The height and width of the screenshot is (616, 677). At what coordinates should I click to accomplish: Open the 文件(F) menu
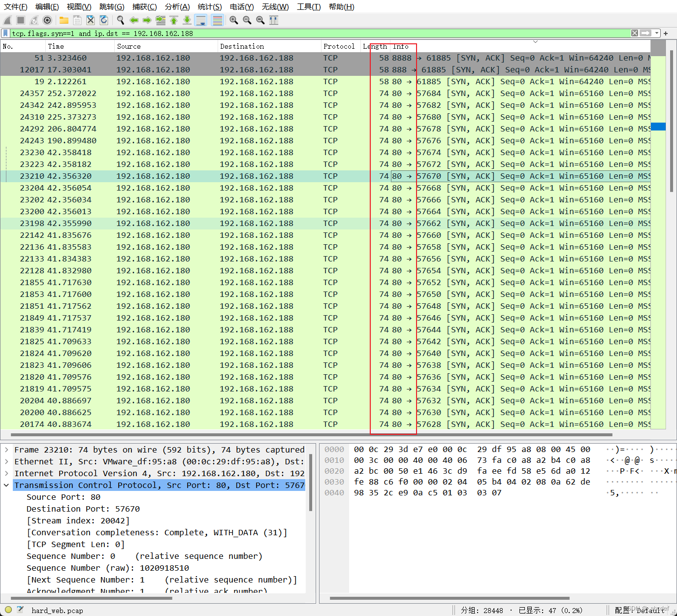pyautogui.click(x=16, y=7)
